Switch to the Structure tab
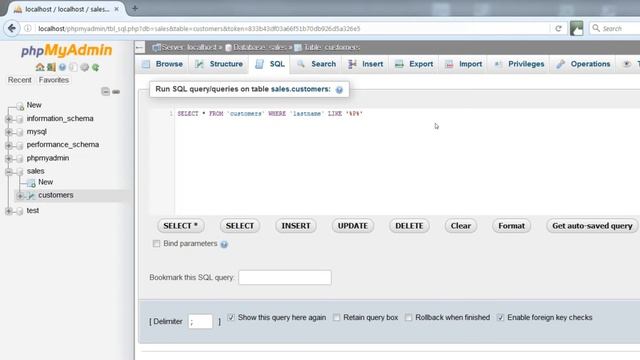 click(219, 64)
